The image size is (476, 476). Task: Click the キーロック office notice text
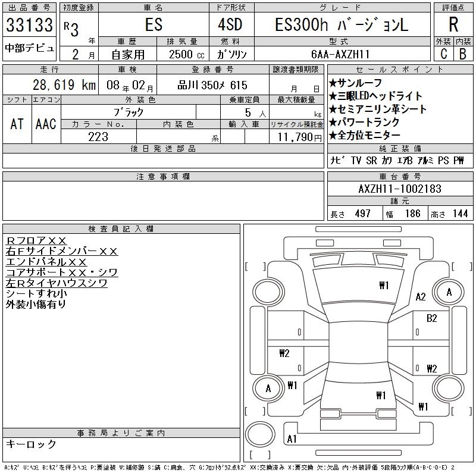(x=32, y=444)
